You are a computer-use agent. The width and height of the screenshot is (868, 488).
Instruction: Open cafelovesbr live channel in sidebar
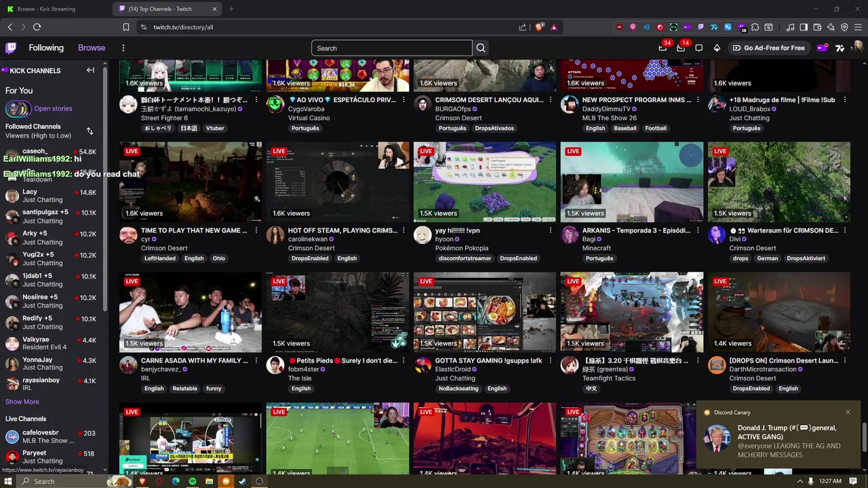coord(52,436)
